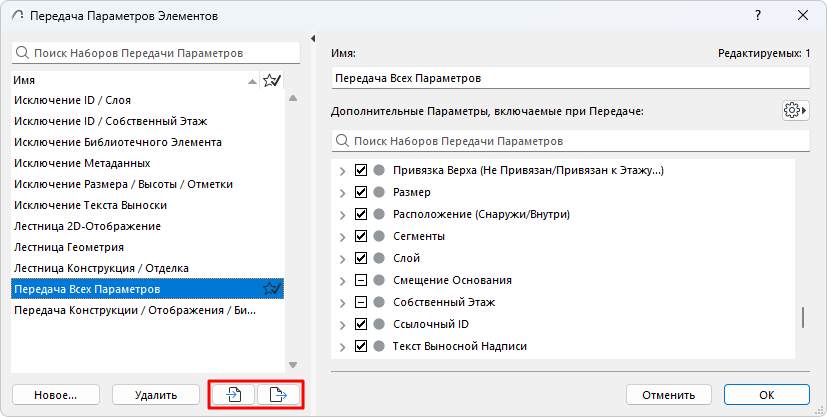Click the gray dot beside Слой
Viewport: 827px width, 417px height.
tap(379, 258)
